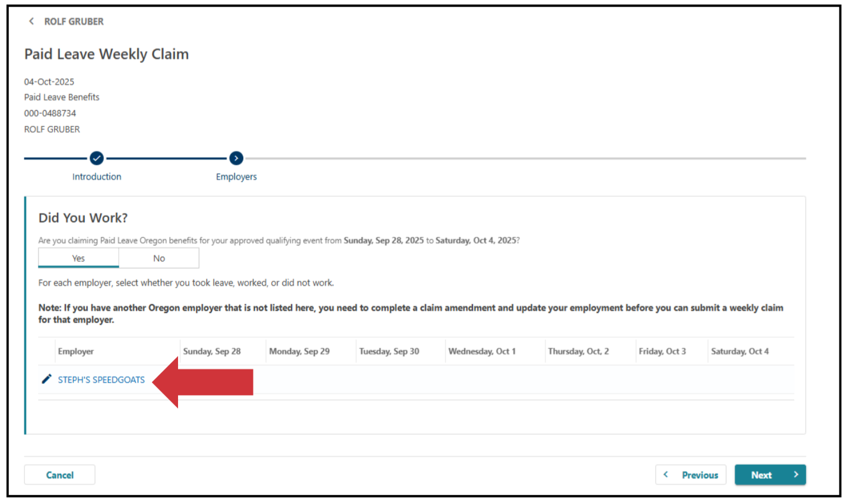Click the ROLF GRUBER header link
The image size is (851, 504).
73,21
